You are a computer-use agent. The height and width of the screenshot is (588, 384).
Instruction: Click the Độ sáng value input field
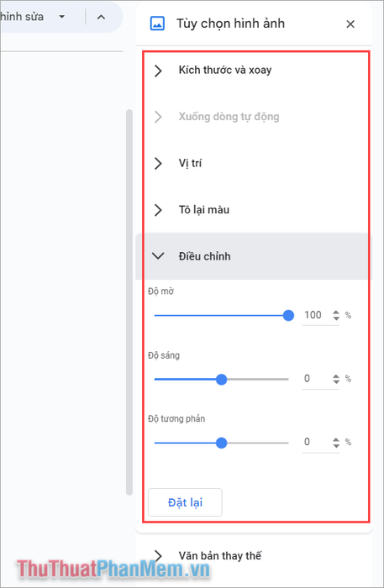(317, 379)
